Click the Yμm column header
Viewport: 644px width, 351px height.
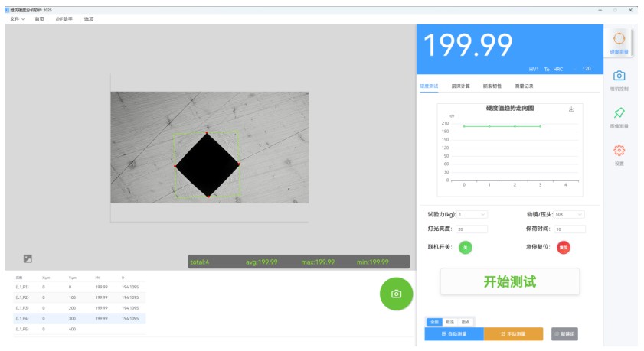(x=73, y=278)
